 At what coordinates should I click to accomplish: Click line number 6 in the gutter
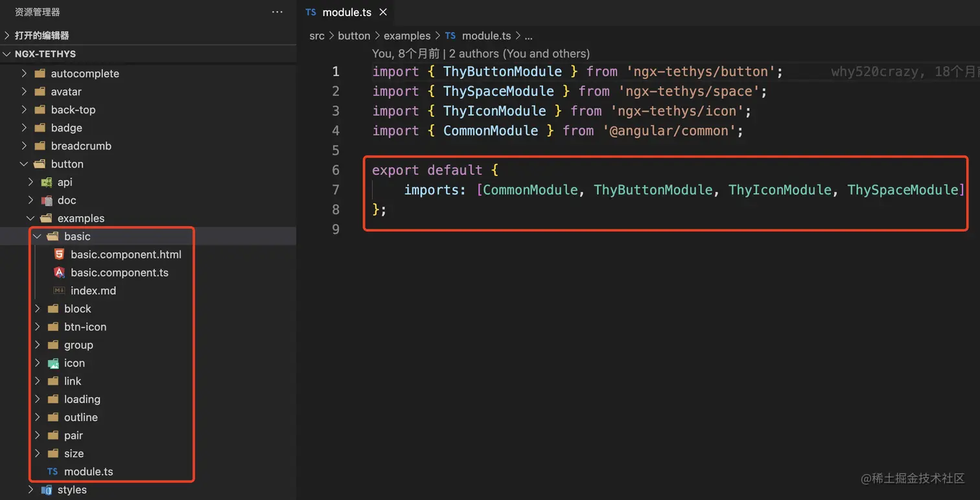pos(335,170)
